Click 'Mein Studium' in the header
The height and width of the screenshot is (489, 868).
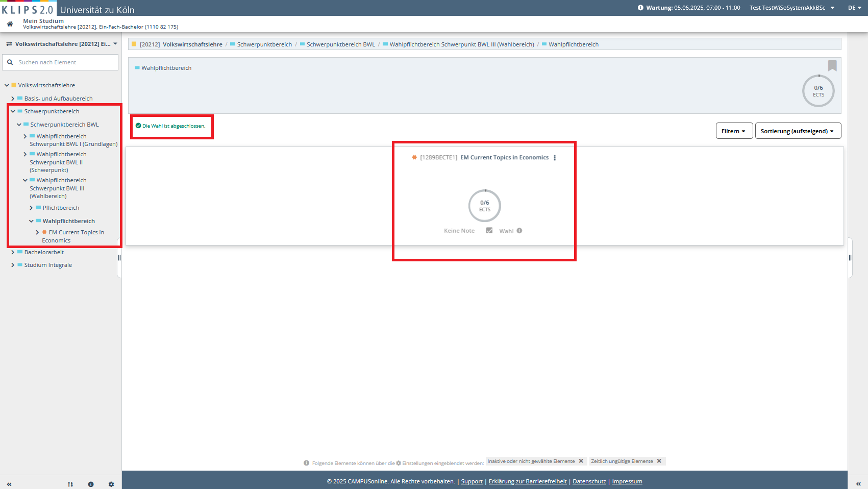coord(43,21)
